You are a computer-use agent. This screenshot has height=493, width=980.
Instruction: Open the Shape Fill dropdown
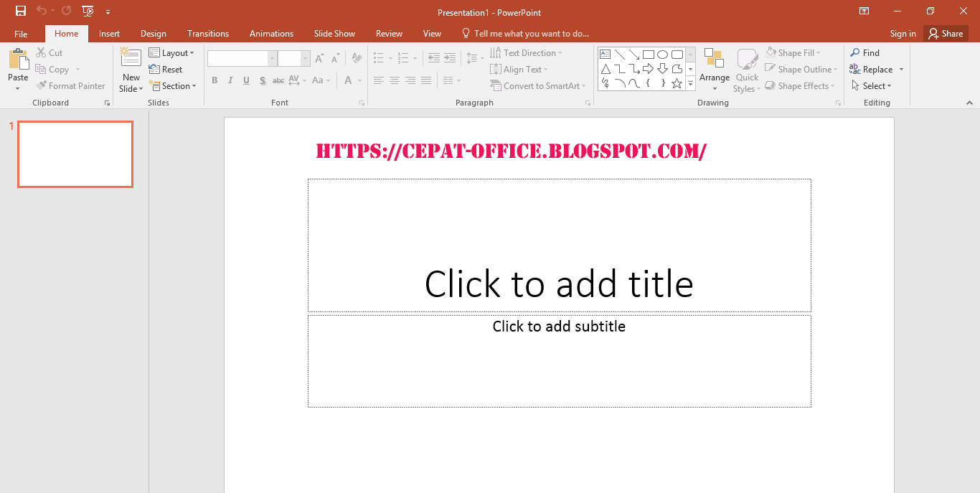(x=793, y=52)
